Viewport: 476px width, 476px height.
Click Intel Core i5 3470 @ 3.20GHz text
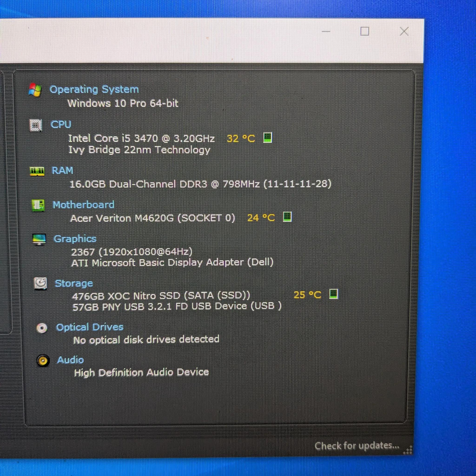[141, 139]
